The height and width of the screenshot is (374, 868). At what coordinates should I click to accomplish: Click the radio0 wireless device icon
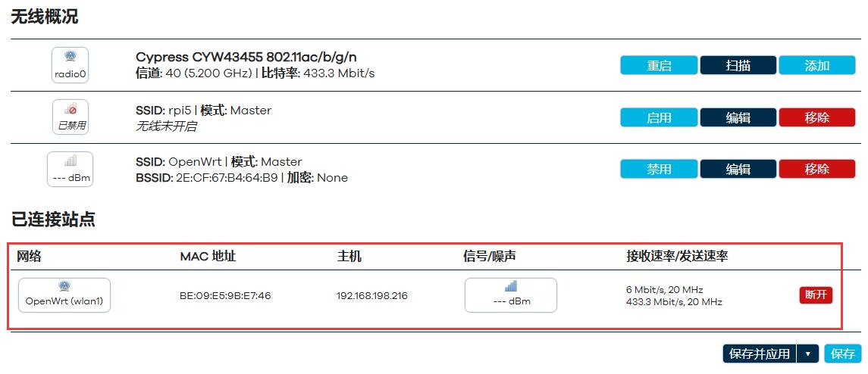(71, 65)
